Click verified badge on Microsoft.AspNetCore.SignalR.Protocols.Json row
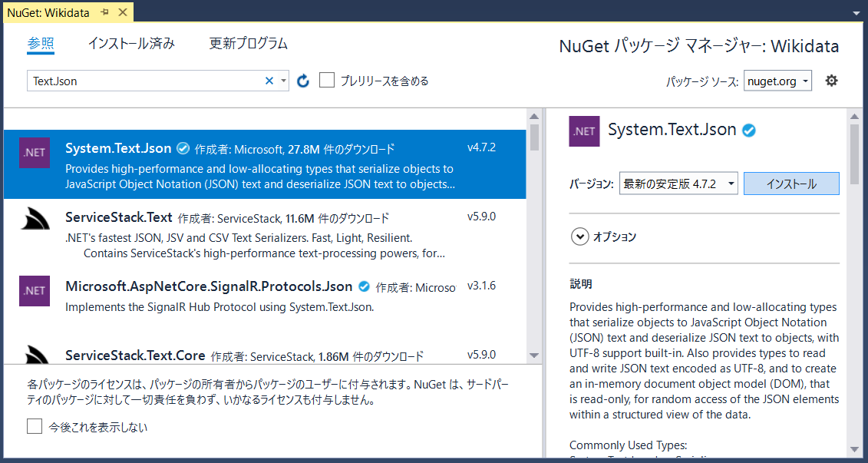 [x=364, y=286]
